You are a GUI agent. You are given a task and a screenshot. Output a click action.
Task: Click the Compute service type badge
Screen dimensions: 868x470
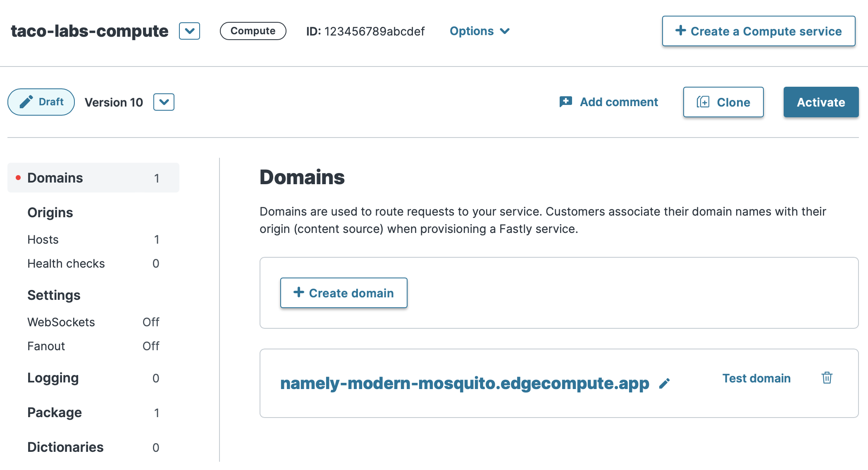253,31
